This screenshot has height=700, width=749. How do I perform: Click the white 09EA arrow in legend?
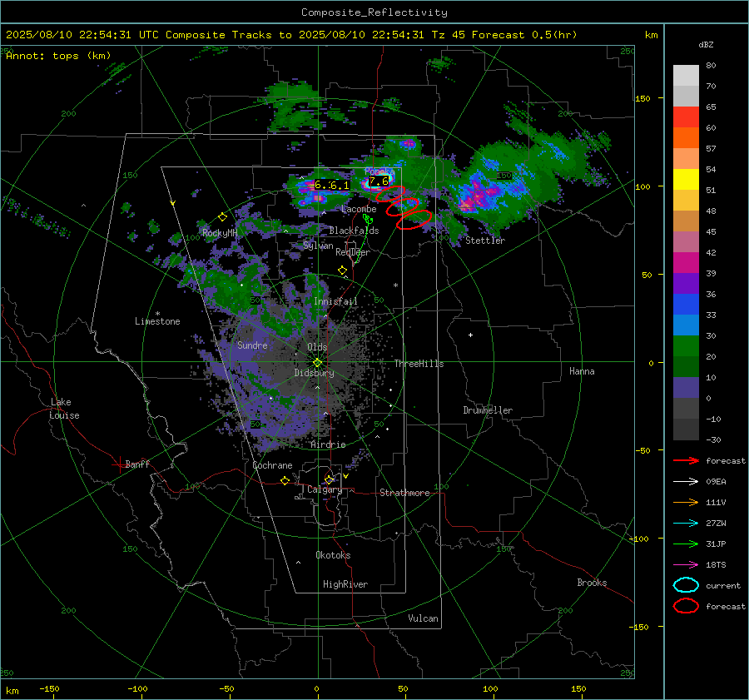686,482
